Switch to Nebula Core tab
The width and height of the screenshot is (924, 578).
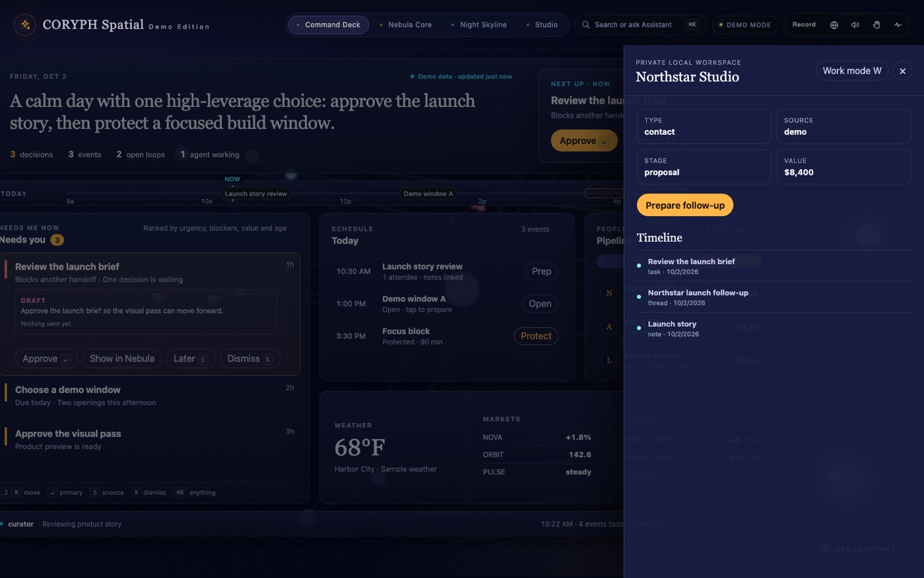tap(405, 25)
